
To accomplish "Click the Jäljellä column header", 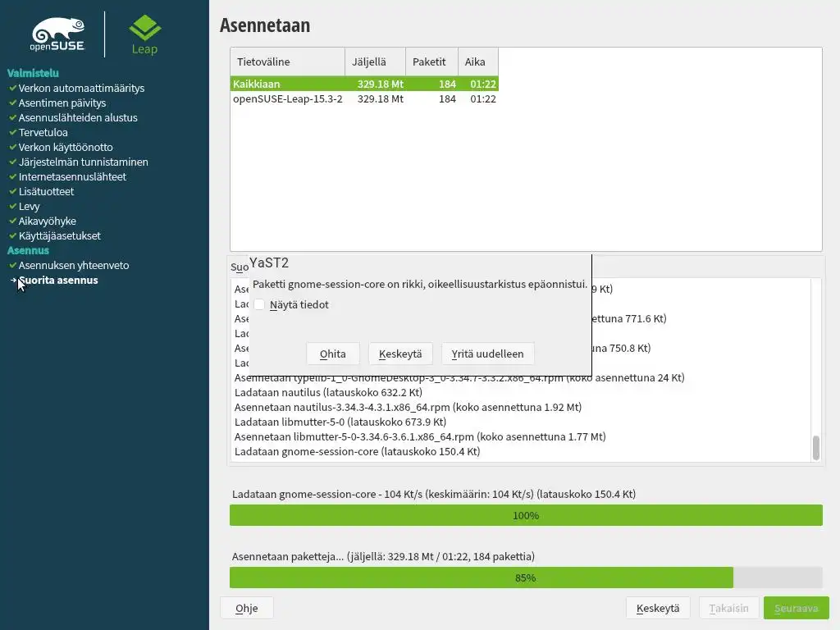I will click(375, 62).
